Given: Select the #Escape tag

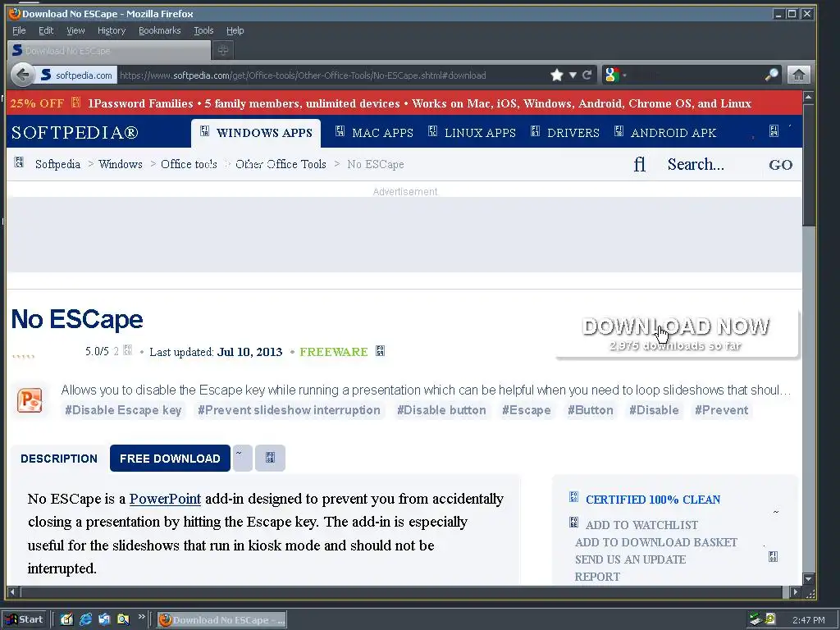Looking at the screenshot, I should (x=527, y=410).
